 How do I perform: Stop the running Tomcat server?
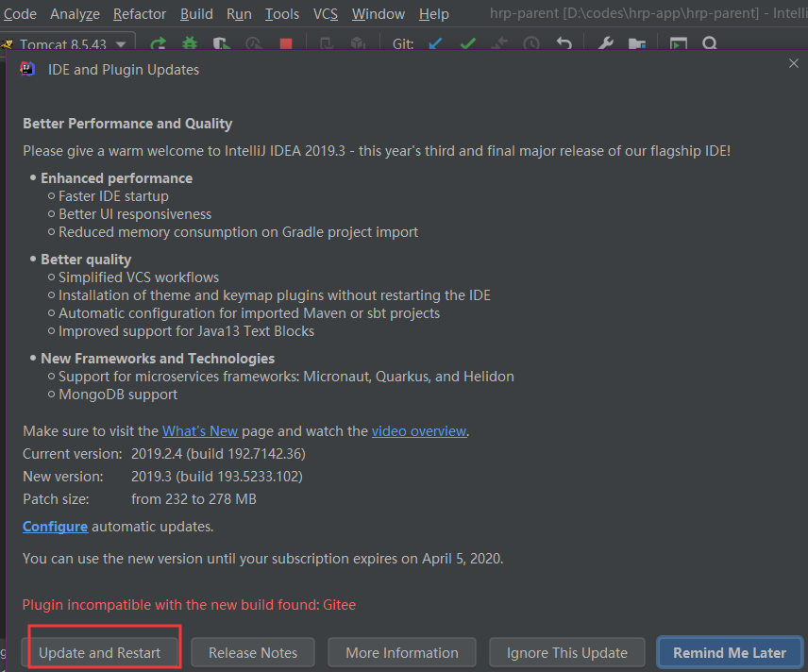[x=285, y=43]
